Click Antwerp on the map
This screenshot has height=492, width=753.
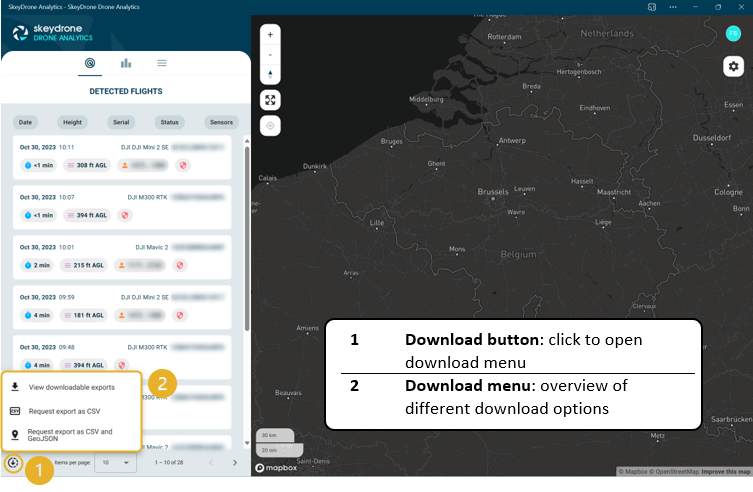pyautogui.click(x=512, y=141)
